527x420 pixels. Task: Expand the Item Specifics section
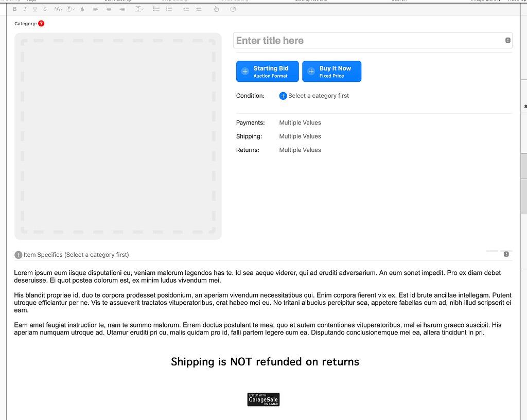[19, 255]
